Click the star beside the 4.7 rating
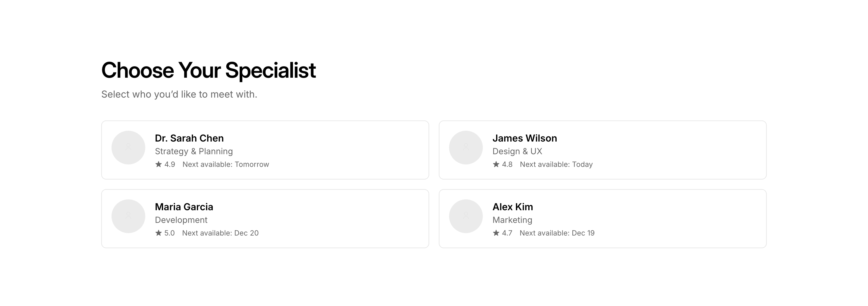 [496, 233]
